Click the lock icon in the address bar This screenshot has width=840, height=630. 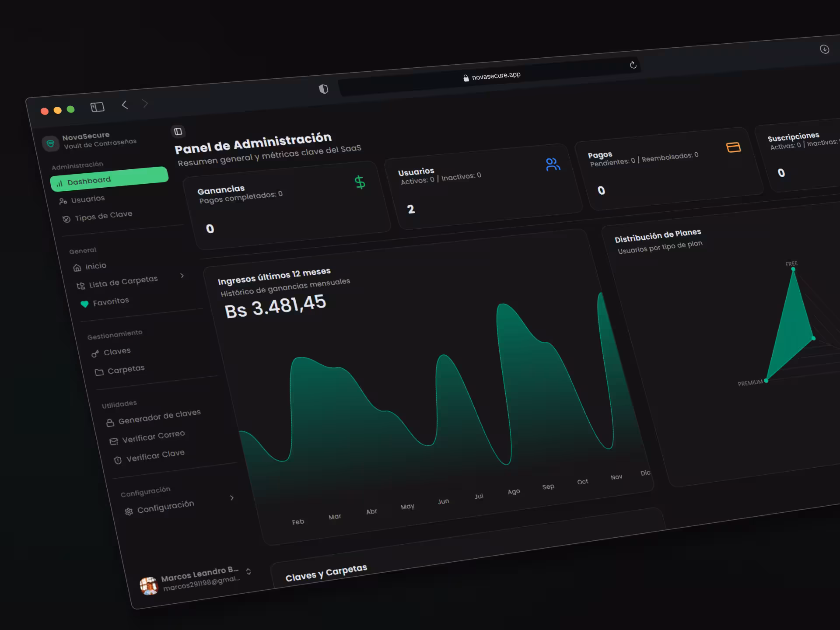(x=466, y=78)
